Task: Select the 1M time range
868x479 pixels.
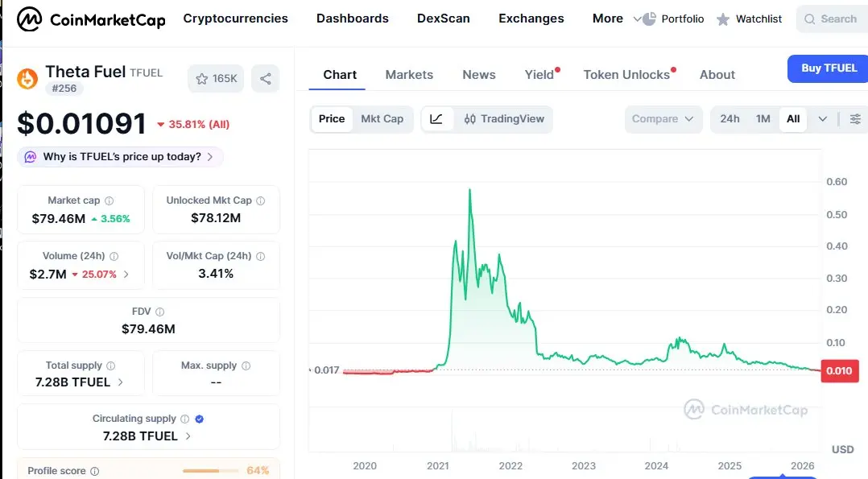Action: pos(763,119)
